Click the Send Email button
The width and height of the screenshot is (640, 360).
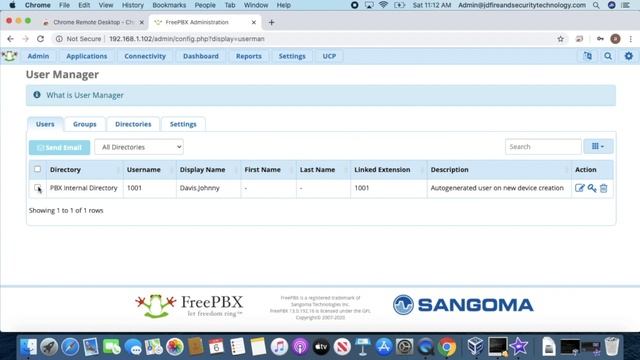(x=60, y=147)
